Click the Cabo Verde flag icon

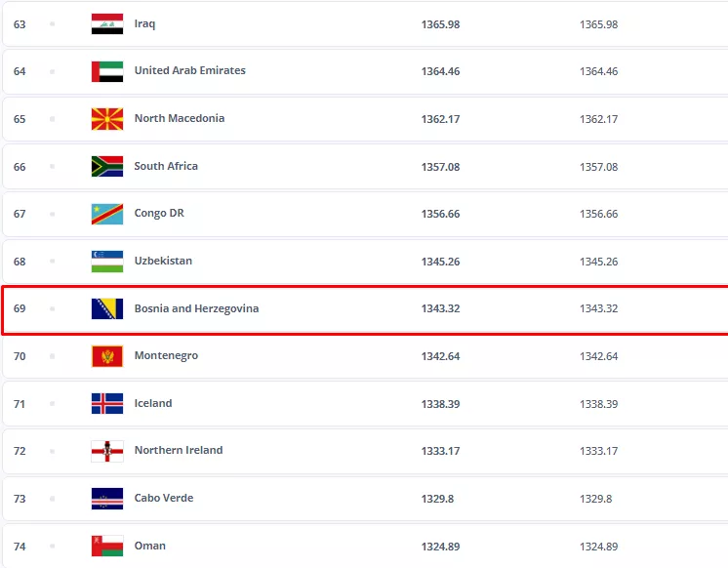coord(106,499)
